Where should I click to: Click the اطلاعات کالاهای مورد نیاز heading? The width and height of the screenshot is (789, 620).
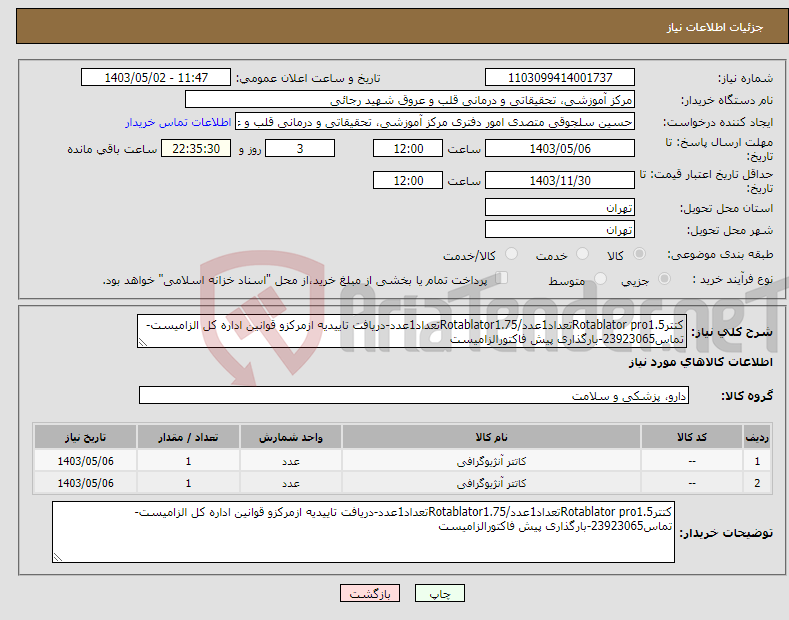[700, 362]
